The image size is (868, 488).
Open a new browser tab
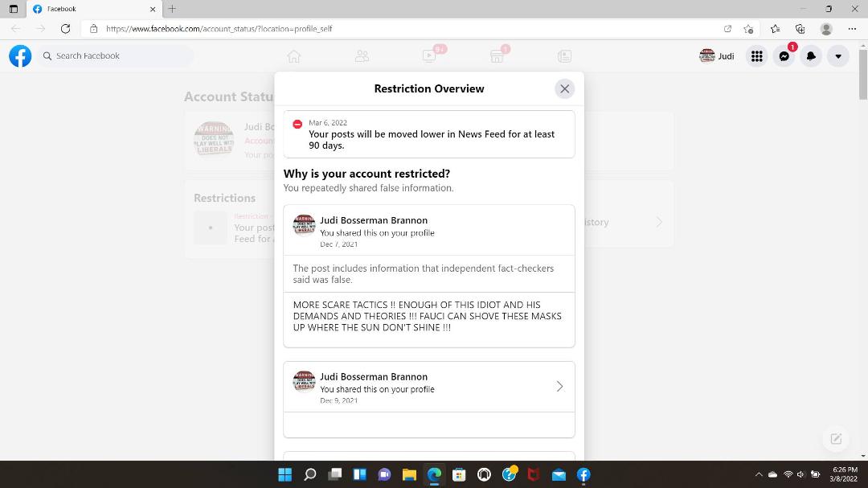[x=172, y=9]
